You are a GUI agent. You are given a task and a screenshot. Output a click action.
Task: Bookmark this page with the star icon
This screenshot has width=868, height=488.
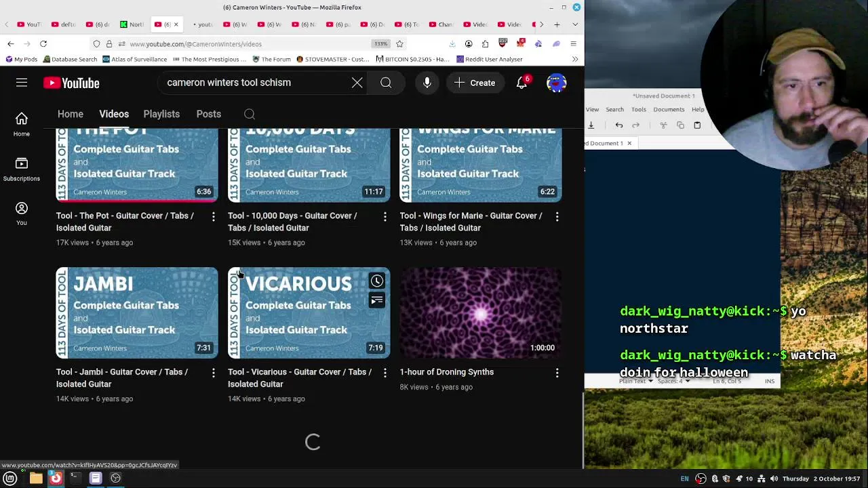pyautogui.click(x=399, y=43)
